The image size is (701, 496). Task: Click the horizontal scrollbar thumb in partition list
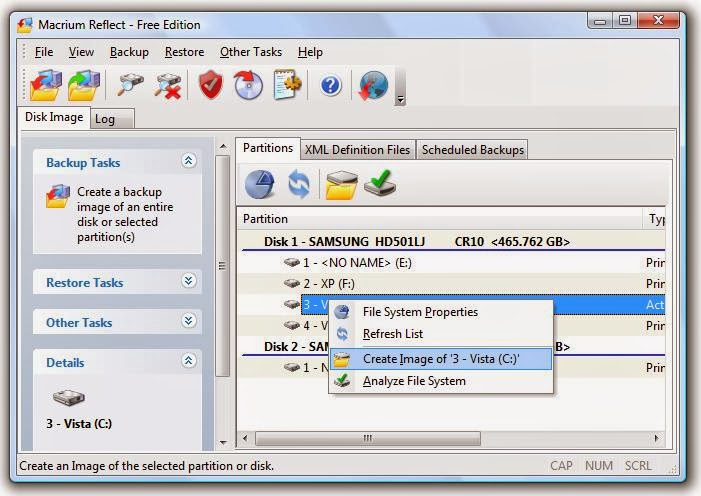click(367, 438)
